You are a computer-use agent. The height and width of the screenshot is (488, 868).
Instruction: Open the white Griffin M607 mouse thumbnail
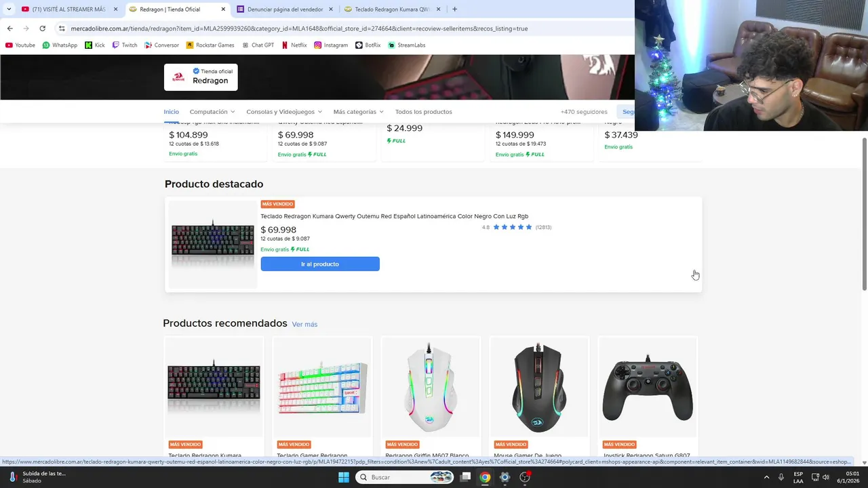(x=431, y=386)
